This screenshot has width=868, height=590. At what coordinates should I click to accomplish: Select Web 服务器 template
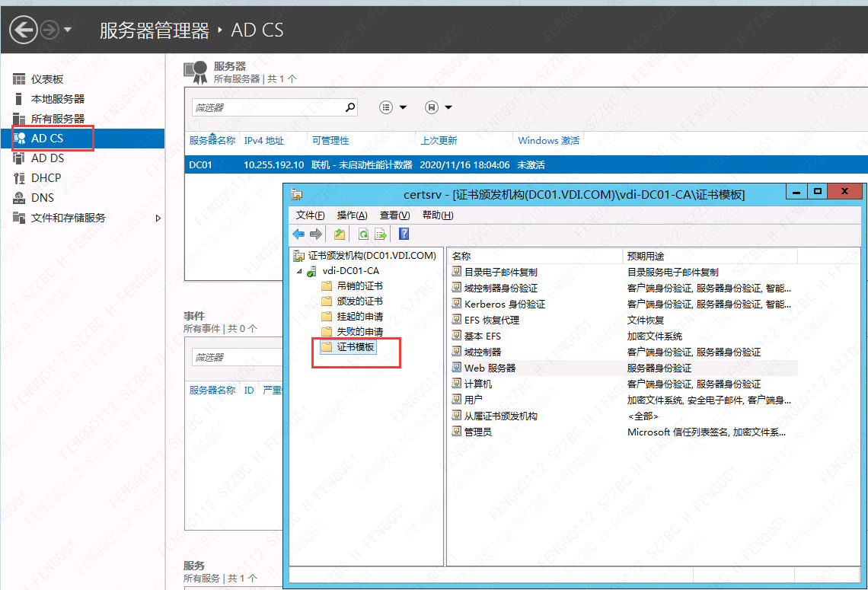tap(490, 368)
